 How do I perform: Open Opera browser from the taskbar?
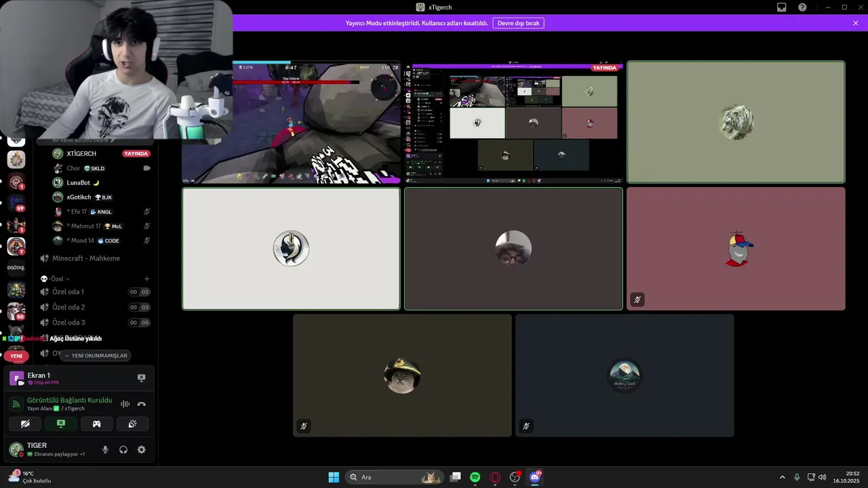495,477
